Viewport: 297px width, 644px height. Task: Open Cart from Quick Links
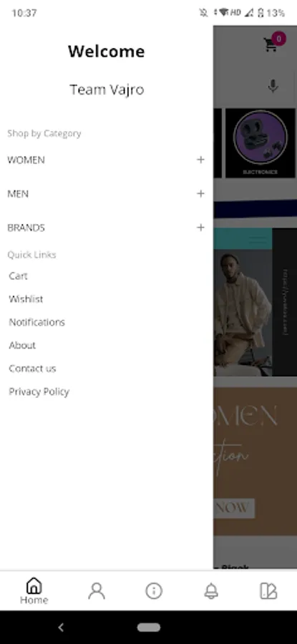point(19,276)
